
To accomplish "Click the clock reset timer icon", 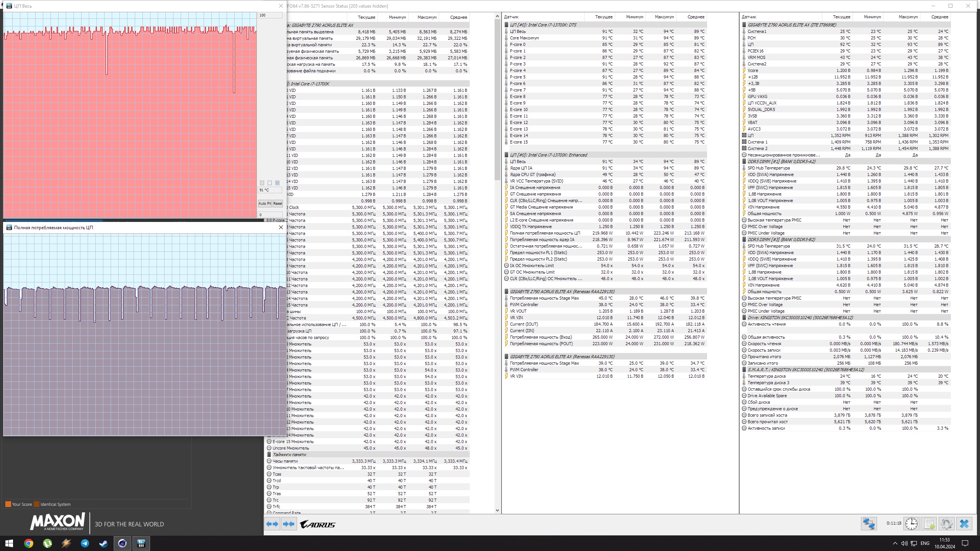I will tap(911, 523).
